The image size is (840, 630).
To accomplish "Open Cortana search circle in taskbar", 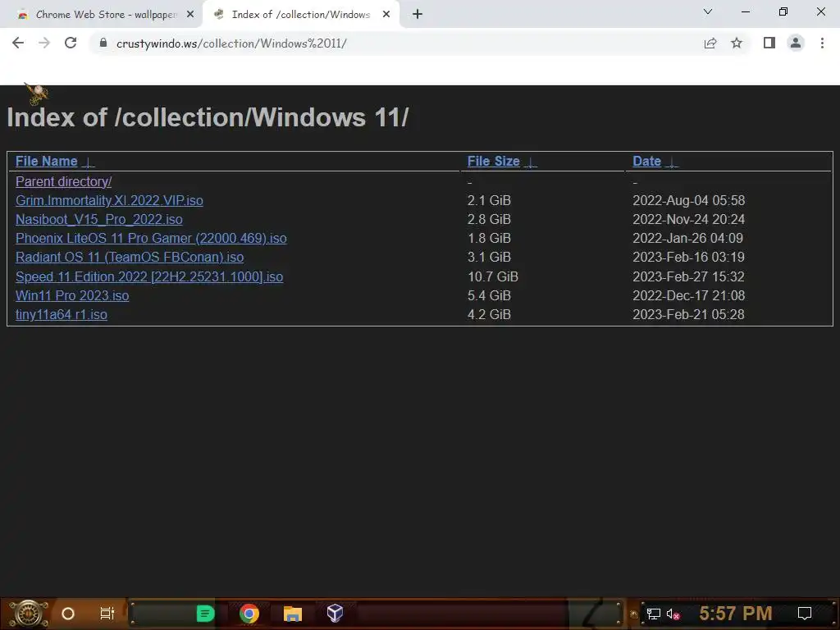I will [x=68, y=614].
